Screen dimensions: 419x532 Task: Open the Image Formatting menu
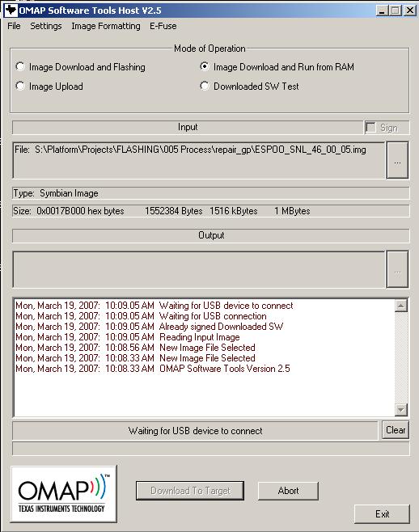[106, 26]
